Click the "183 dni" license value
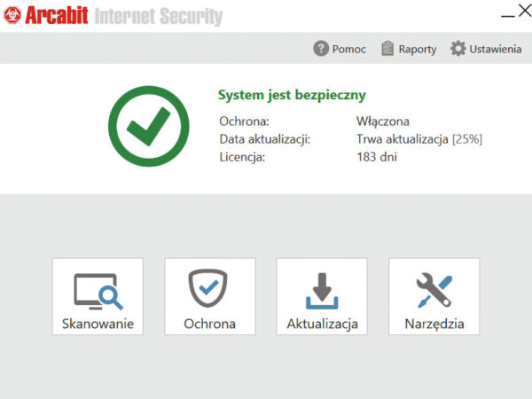Viewport: 532px width, 399px height. click(377, 157)
